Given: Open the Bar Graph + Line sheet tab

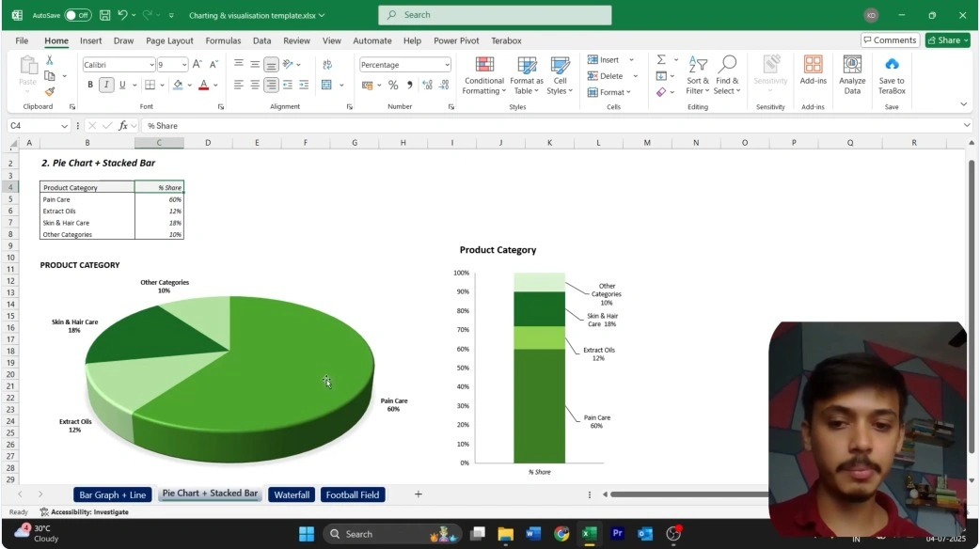Looking at the screenshot, I should [x=113, y=494].
